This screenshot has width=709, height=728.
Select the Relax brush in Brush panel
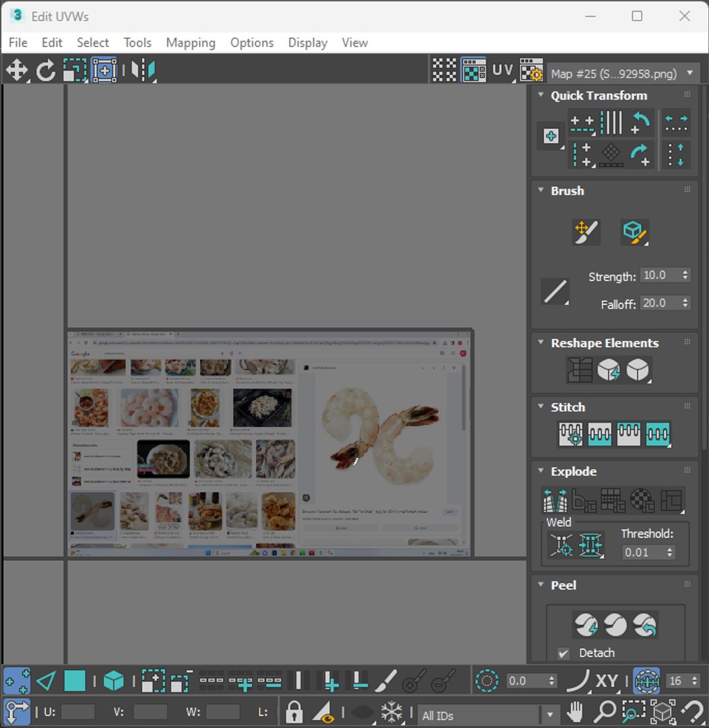(x=635, y=232)
